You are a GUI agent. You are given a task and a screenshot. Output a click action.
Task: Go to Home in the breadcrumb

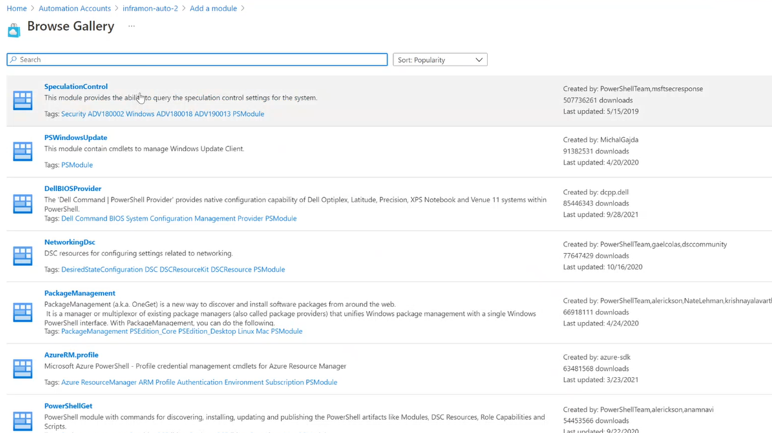coord(16,8)
